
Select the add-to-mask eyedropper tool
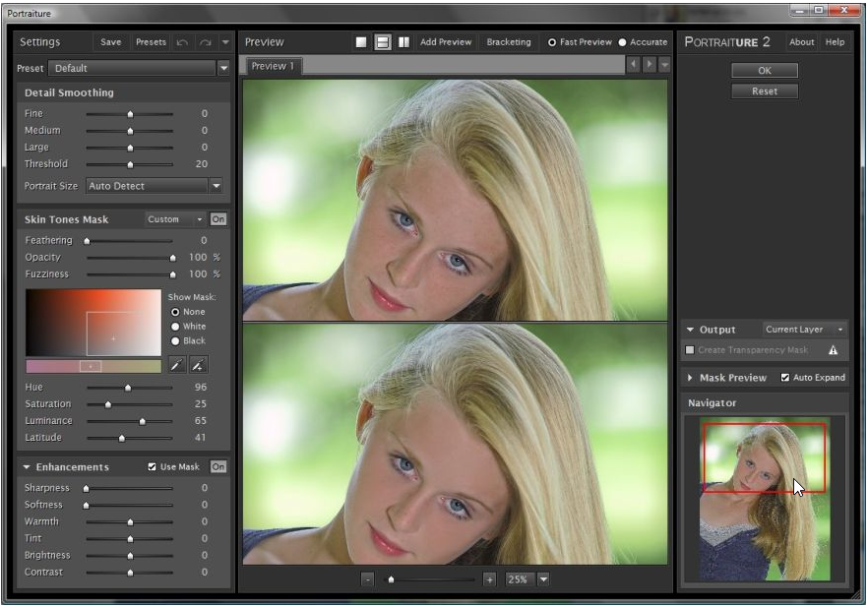(x=199, y=365)
